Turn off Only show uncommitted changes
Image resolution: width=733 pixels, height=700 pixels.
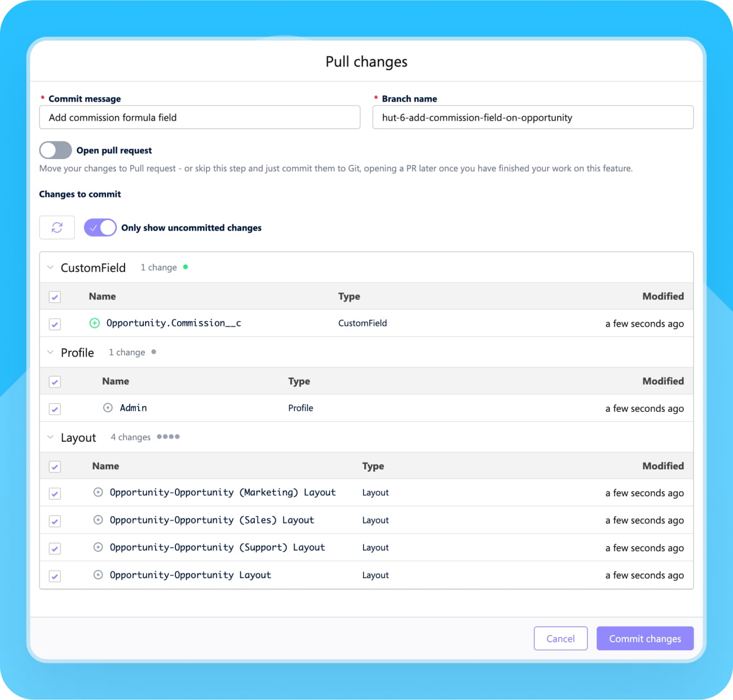pos(100,227)
